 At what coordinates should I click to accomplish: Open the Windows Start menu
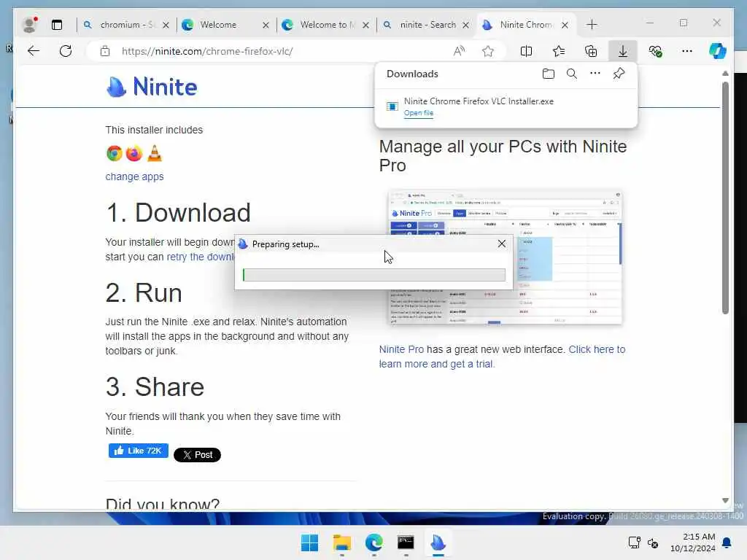309,542
